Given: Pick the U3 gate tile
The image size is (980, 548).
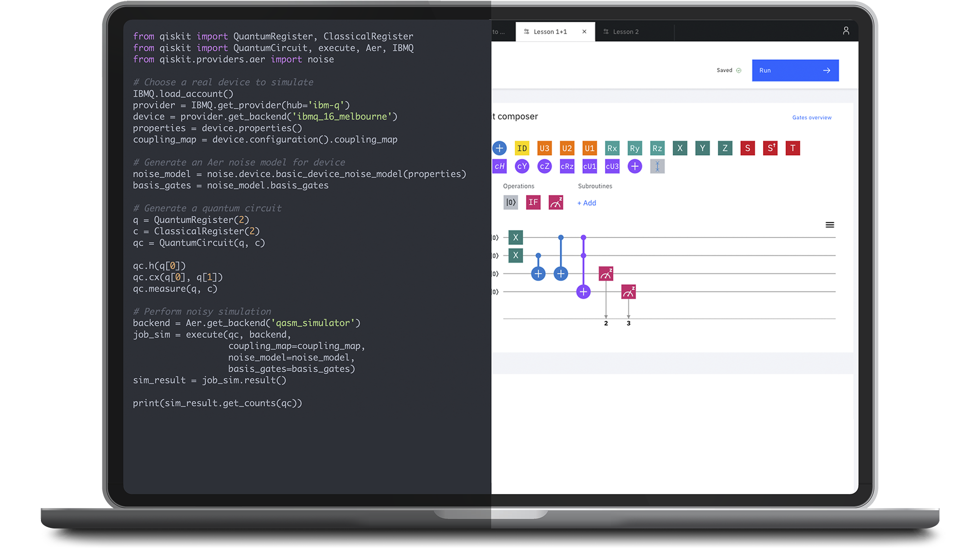Looking at the screenshot, I should click(544, 148).
